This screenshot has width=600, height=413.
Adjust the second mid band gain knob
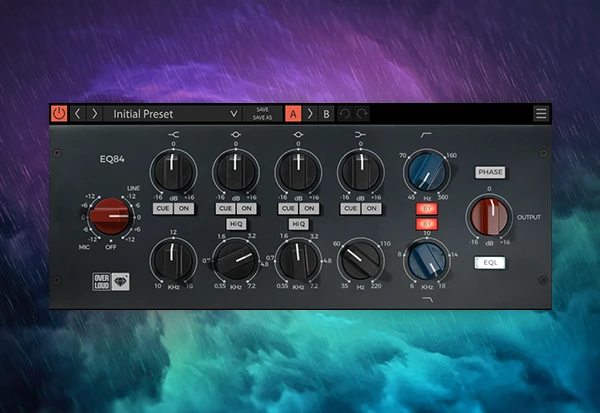[298, 171]
